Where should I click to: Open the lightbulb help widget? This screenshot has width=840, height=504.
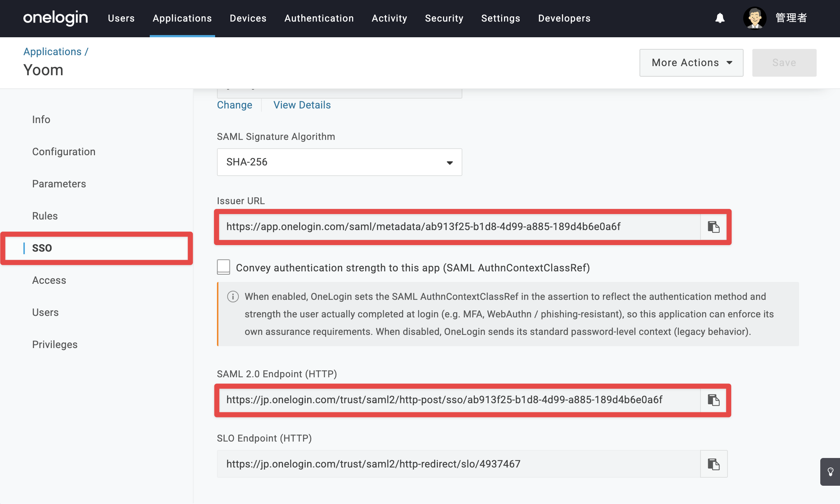click(x=830, y=471)
